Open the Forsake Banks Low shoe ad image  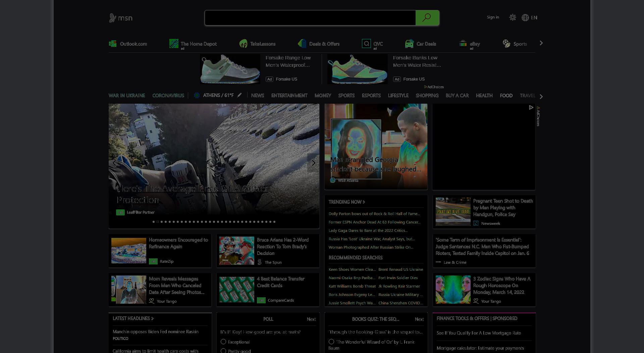358,69
